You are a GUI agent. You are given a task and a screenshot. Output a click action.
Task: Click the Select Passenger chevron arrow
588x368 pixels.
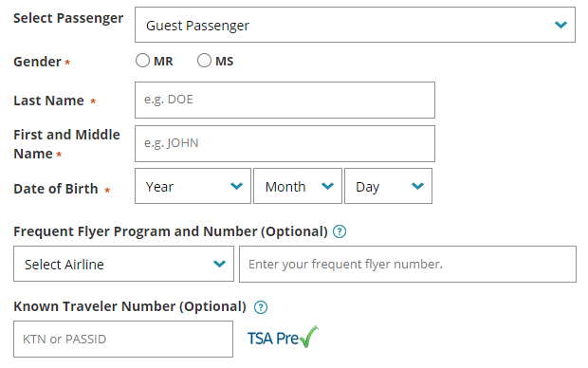point(560,25)
